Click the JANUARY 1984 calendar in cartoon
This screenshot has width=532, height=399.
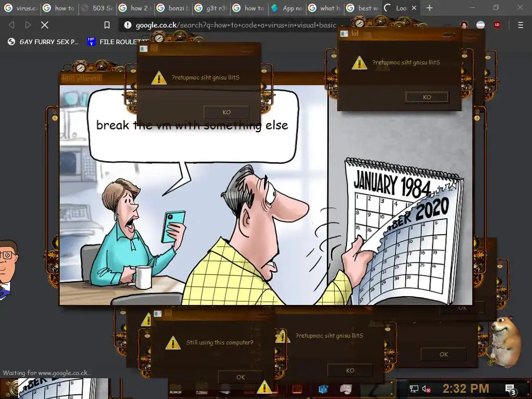tap(403, 231)
